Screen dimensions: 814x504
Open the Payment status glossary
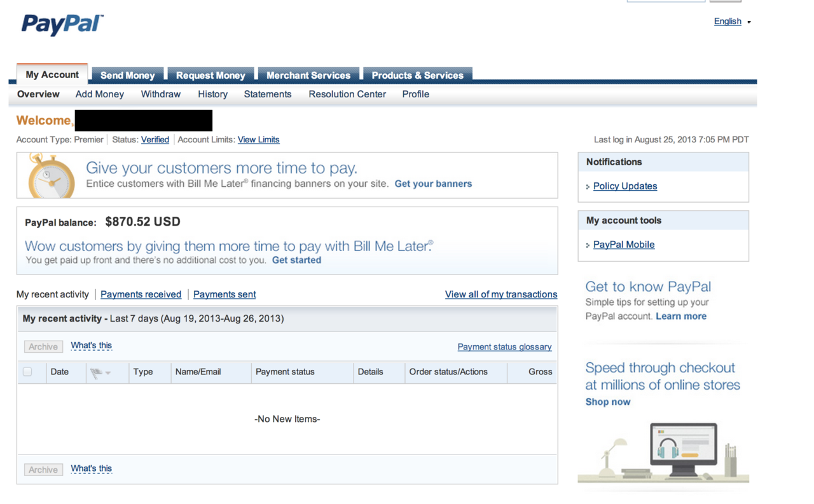coord(504,347)
